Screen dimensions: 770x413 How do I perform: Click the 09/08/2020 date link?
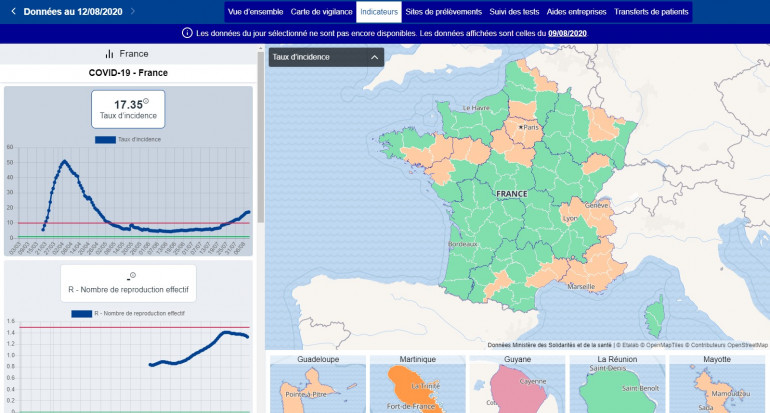567,33
